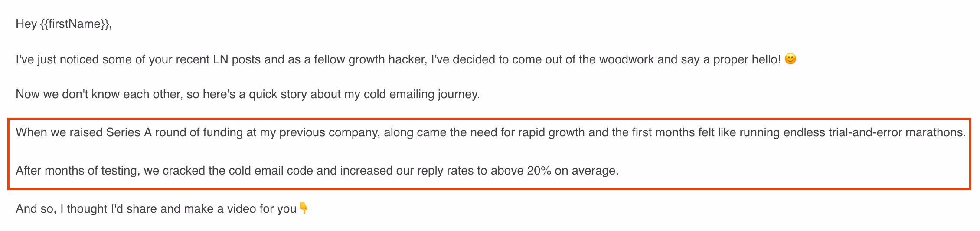980x231 pixels.
Task: Click the "Series A" text
Action: click(129, 132)
